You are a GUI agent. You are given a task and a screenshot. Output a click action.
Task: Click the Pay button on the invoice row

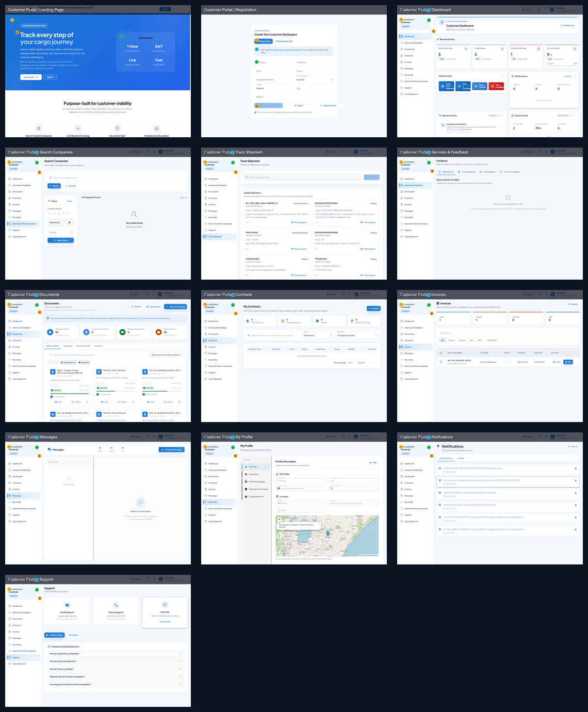(x=568, y=362)
